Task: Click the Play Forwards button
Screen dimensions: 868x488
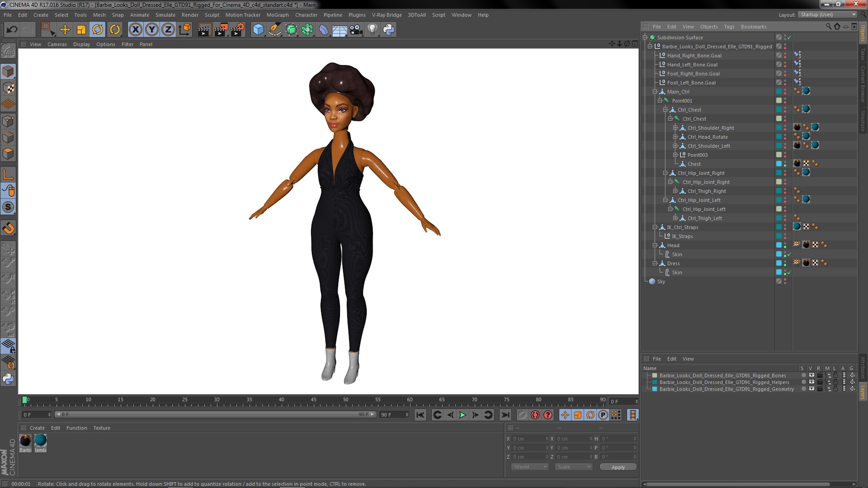Action: pos(462,415)
